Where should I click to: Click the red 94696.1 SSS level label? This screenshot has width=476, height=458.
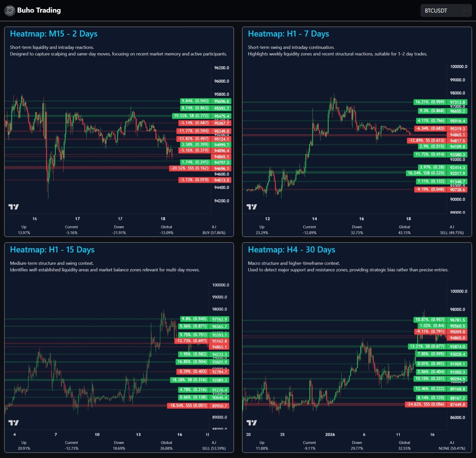221,168
